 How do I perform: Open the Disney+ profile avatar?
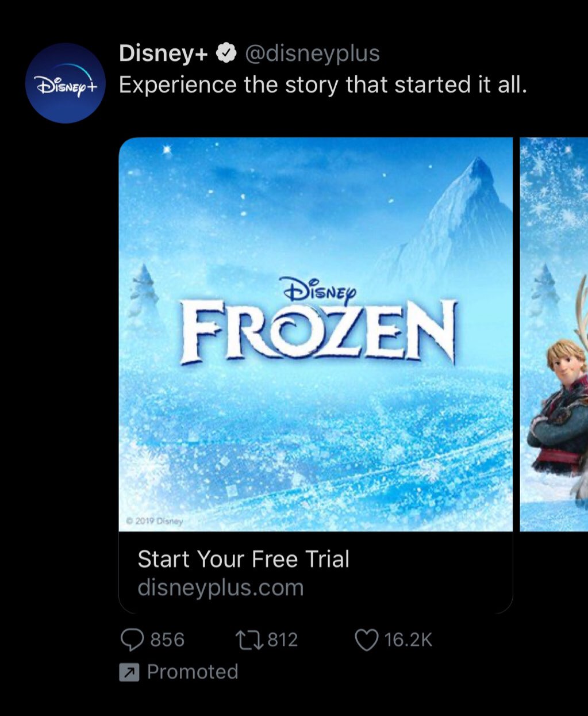pyautogui.click(x=66, y=83)
